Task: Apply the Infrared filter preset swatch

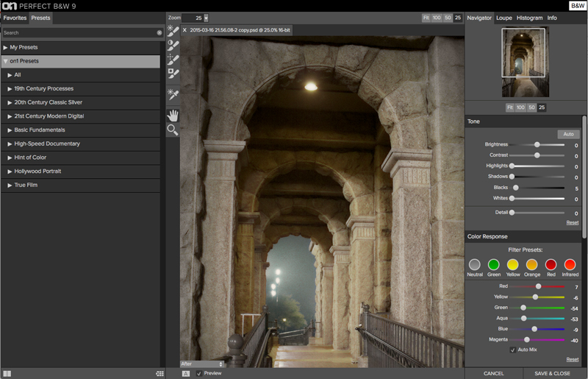Action: [570, 264]
